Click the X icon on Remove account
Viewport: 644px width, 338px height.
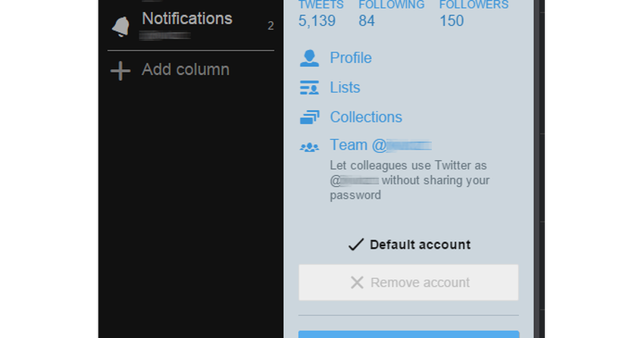coord(357,283)
